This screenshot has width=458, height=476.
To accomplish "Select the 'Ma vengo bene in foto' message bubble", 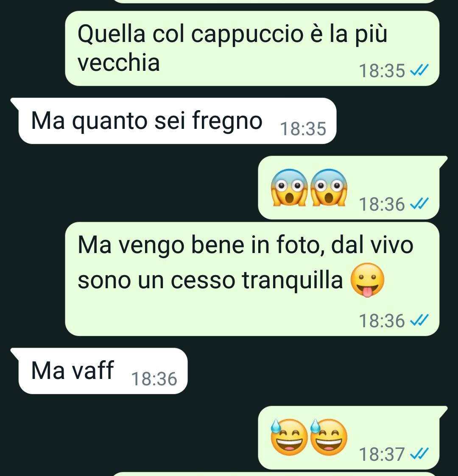I will pyautogui.click(x=252, y=279).
